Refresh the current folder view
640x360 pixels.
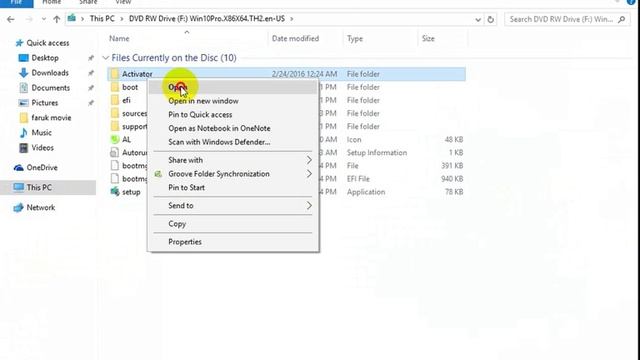click(x=491, y=19)
